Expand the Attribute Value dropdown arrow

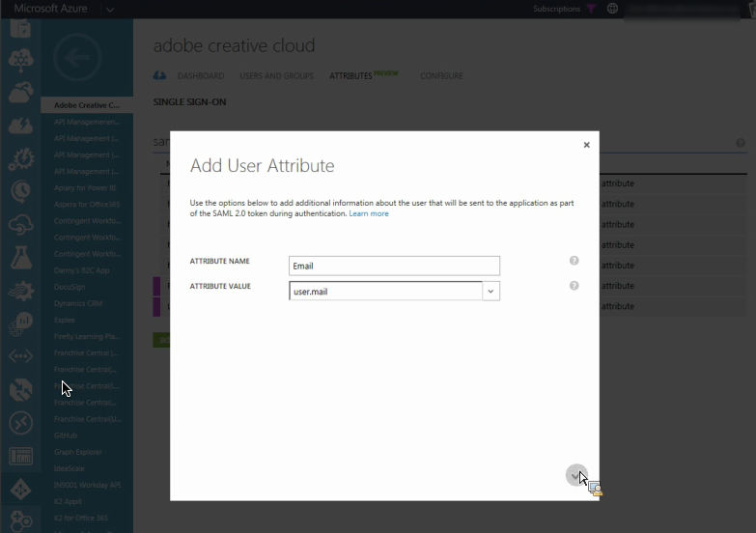490,291
